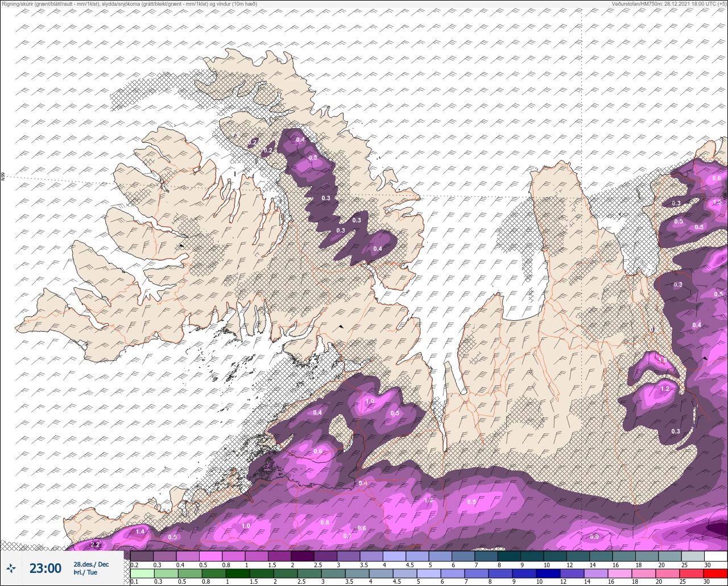This screenshot has width=728, height=586.
Task: Pick the upper legend swatch labeled 4
Action: pyautogui.click(x=395, y=556)
